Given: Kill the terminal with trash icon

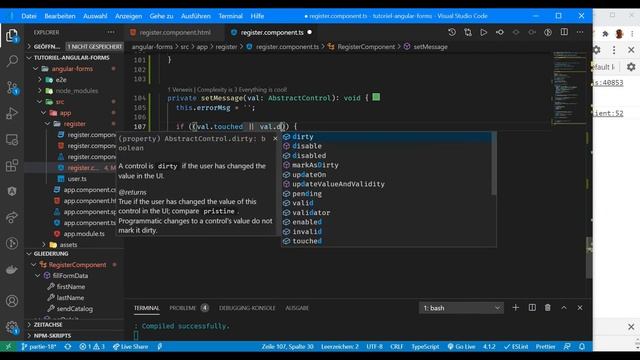Looking at the screenshot, I should pos(548,308).
